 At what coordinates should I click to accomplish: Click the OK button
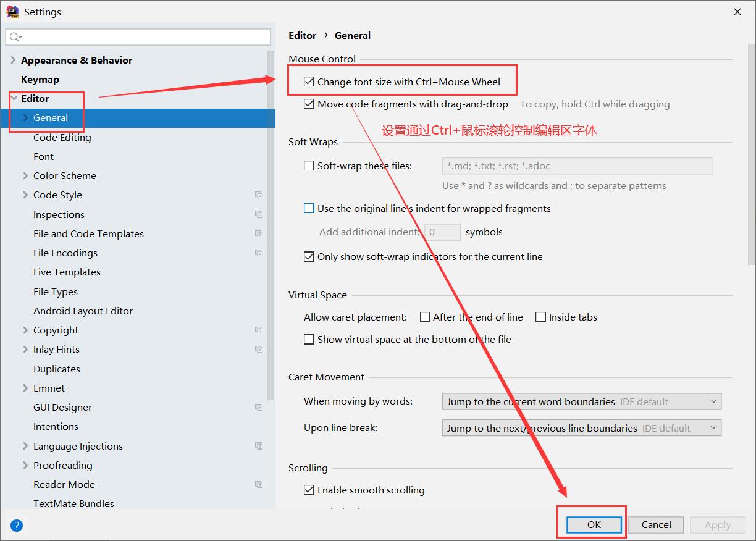tap(594, 525)
